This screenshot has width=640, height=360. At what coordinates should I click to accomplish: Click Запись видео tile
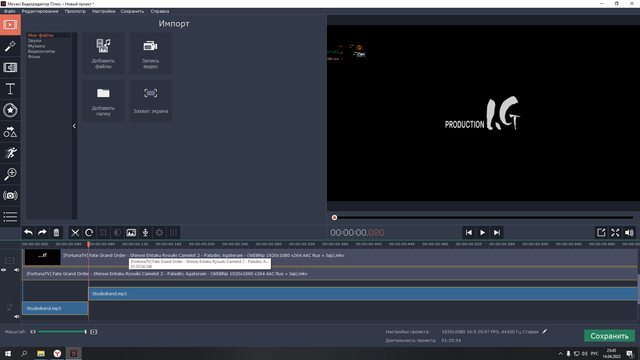151,53
